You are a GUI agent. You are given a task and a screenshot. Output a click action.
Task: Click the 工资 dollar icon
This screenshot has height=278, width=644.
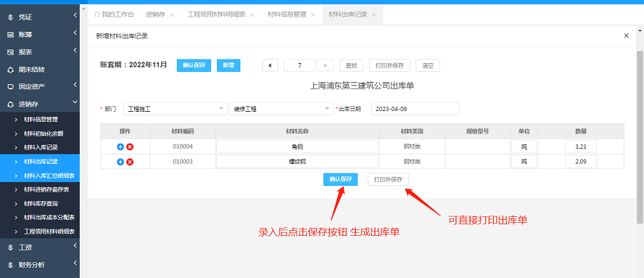coord(10,248)
